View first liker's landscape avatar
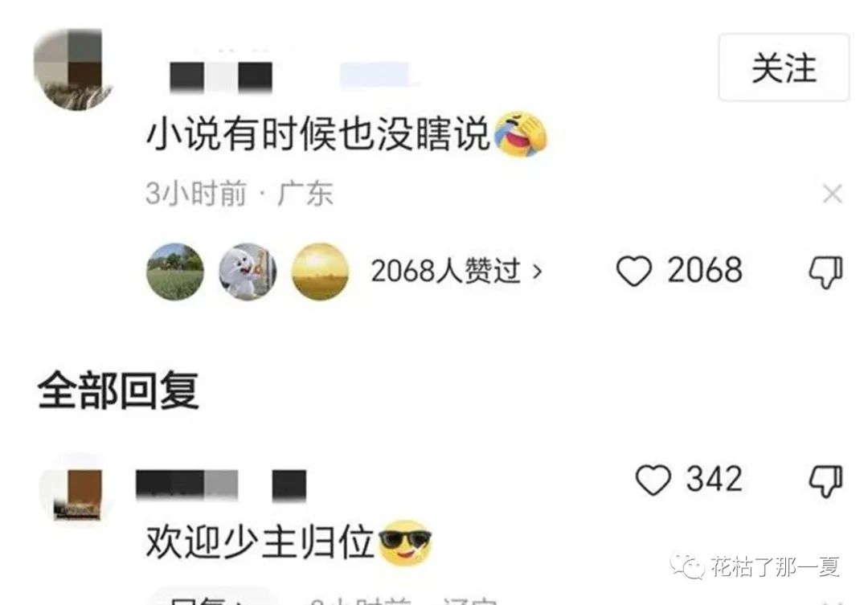The width and height of the screenshot is (868, 605). point(175,272)
